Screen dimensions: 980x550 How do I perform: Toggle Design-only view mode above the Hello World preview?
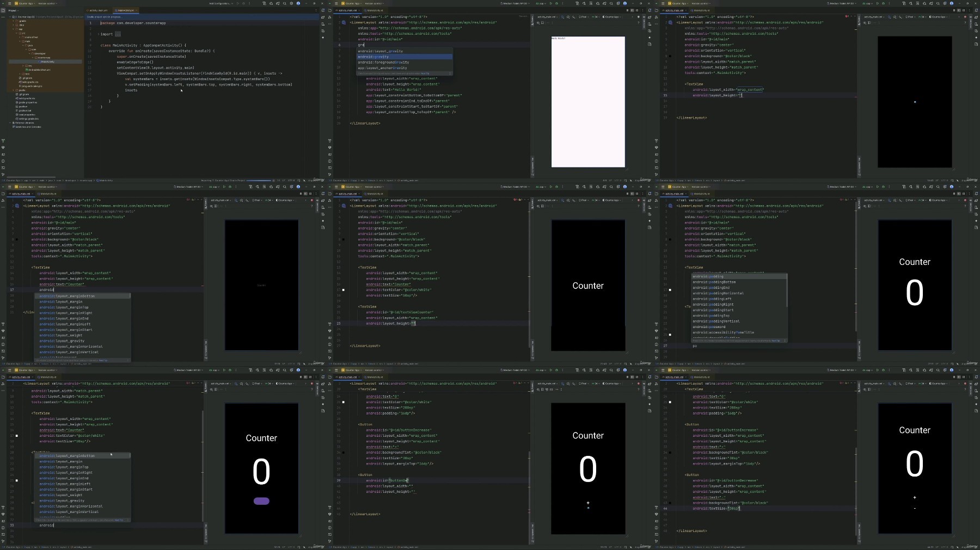tap(637, 10)
